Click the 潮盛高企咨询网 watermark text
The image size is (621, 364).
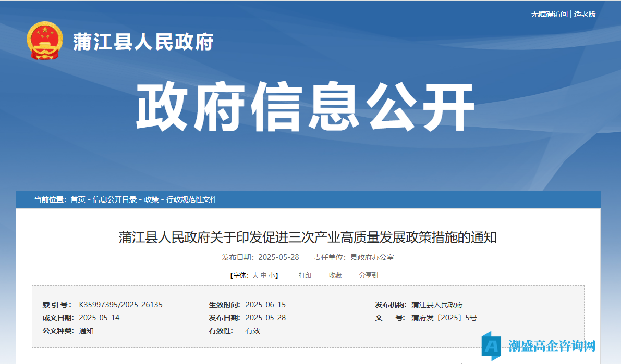coord(552,345)
